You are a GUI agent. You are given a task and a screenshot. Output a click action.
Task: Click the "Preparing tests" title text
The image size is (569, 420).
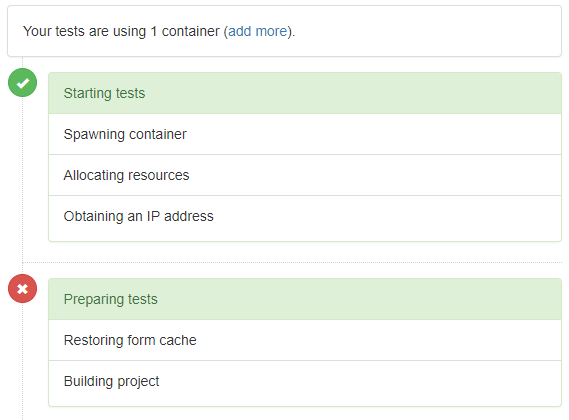(111, 299)
